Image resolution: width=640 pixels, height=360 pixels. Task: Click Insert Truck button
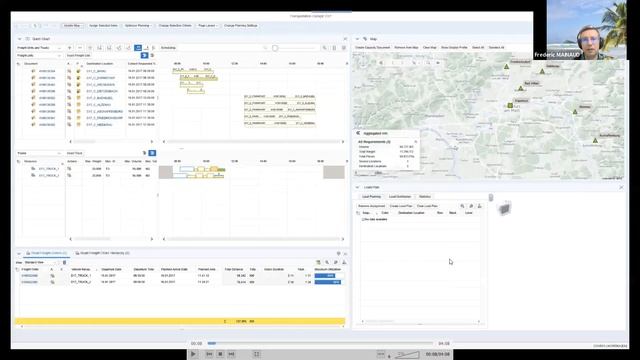[x=74, y=153]
